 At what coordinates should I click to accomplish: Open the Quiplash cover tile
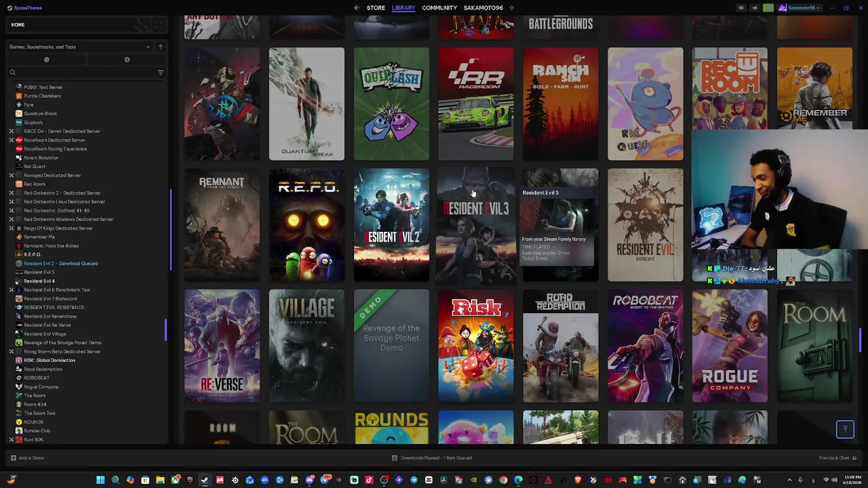click(391, 104)
